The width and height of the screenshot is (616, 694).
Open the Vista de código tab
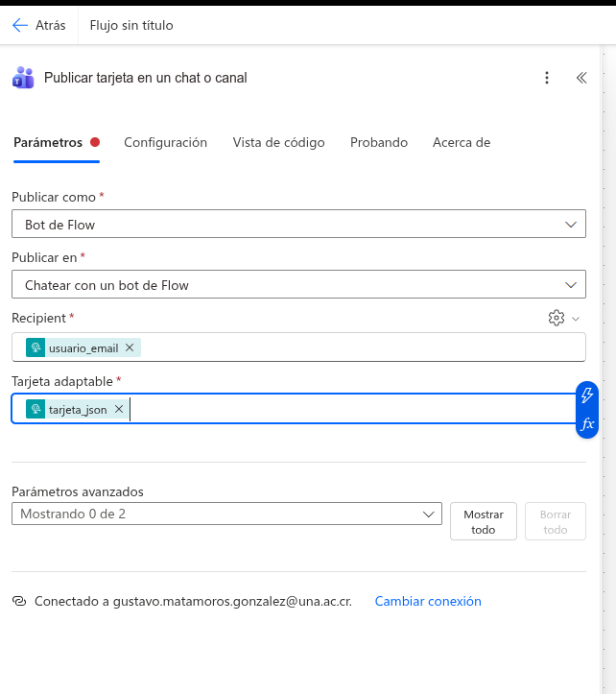pyautogui.click(x=278, y=142)
